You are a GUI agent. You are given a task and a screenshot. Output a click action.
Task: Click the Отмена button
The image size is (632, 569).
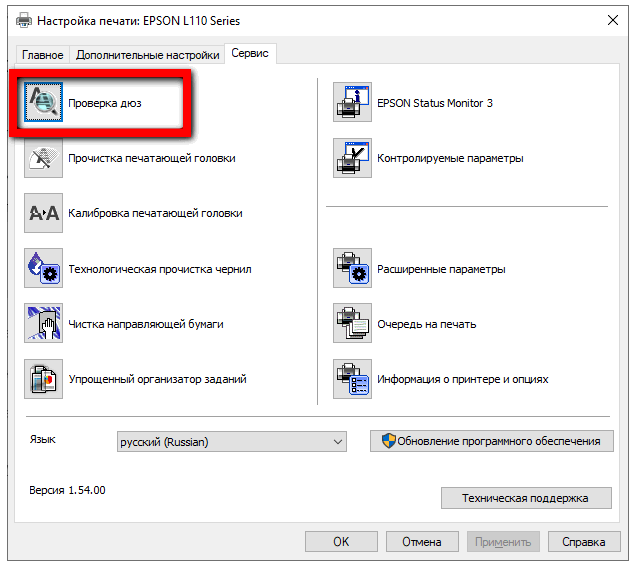(x=421, y=542)
